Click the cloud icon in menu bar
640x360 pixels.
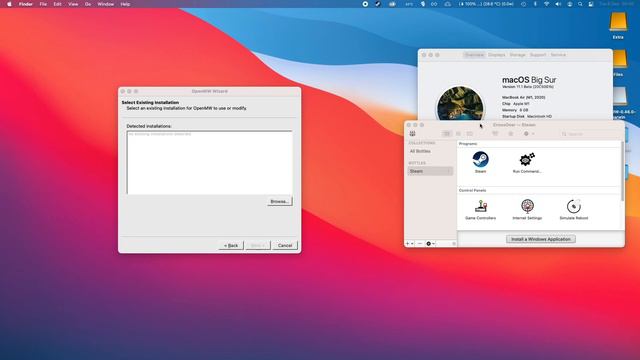click(x=447, y=4)
